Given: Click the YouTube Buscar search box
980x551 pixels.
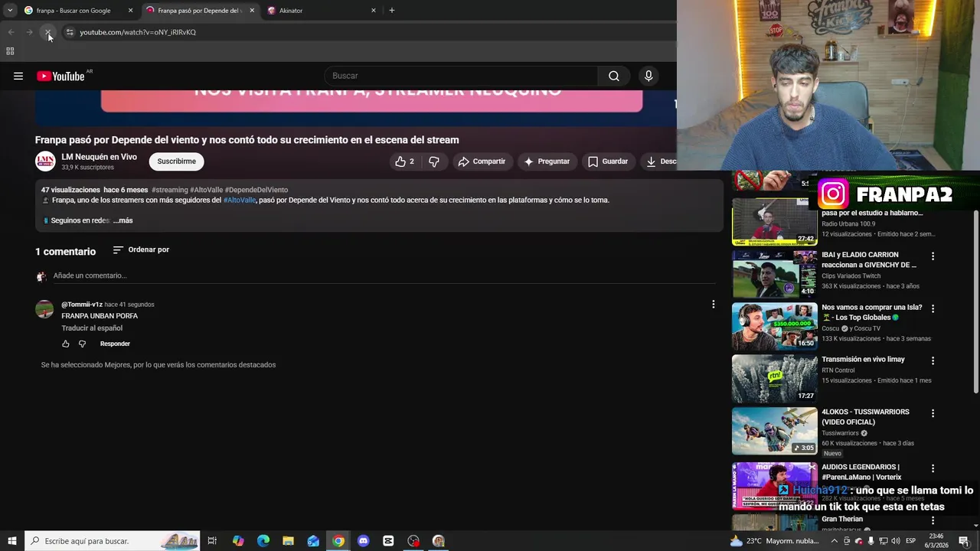Looking at the screenshot, I should (x=462, y=76).
